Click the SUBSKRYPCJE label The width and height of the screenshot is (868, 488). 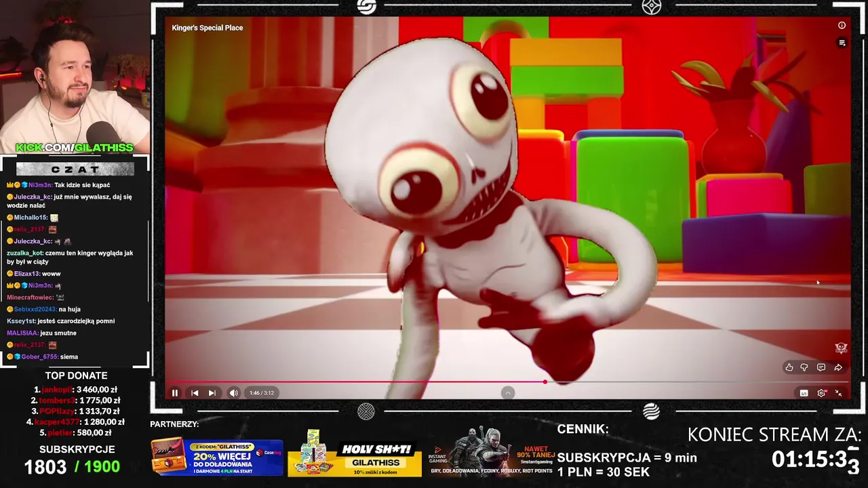[x=77, y=449]
